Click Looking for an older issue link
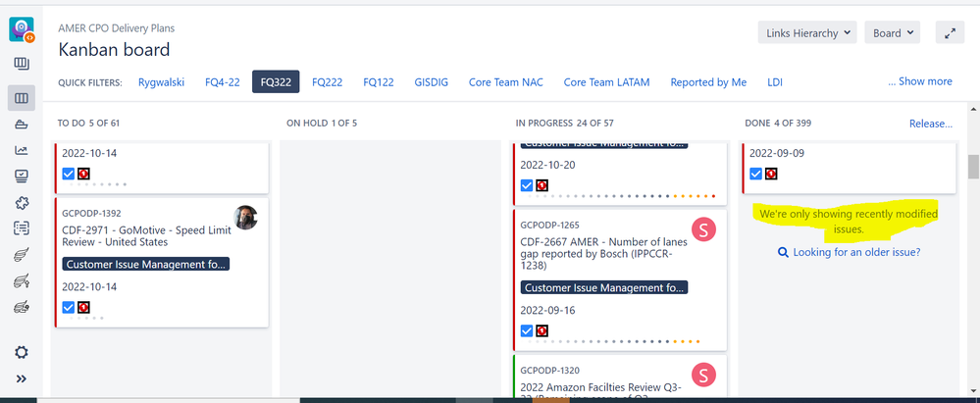This screenshot has height=403, width=980. click(856, 252)
